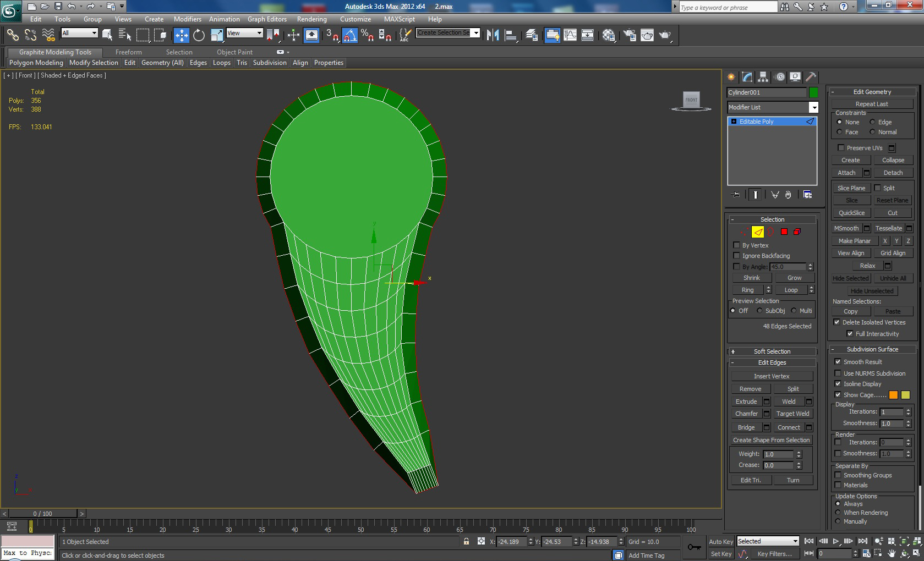Activate the Select Object arrow tool
The height and width of the screenshot is (561, 924).
[107, 35]
